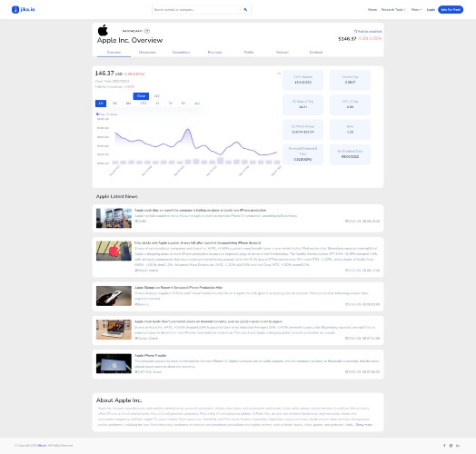Viewport: 476px width, 454px height.
Task: Select the Profile tab
Action: pyautogui.click(x=249, y=52)
